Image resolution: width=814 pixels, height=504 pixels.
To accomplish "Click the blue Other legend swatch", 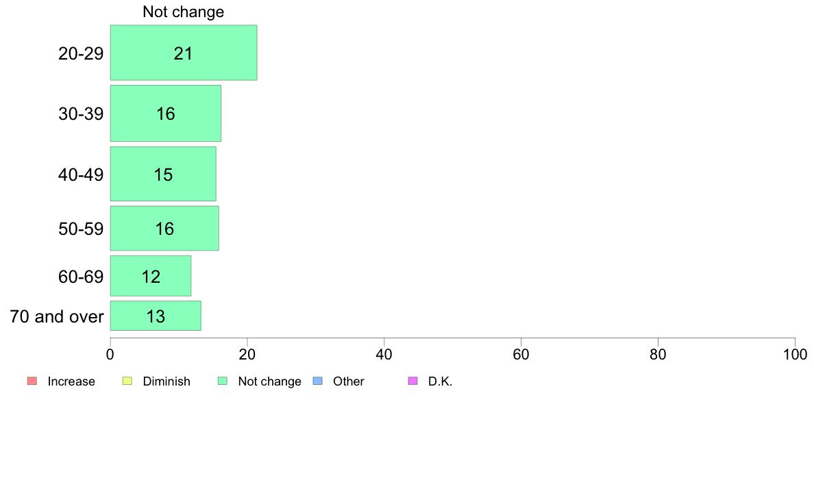I will (318, 381).
